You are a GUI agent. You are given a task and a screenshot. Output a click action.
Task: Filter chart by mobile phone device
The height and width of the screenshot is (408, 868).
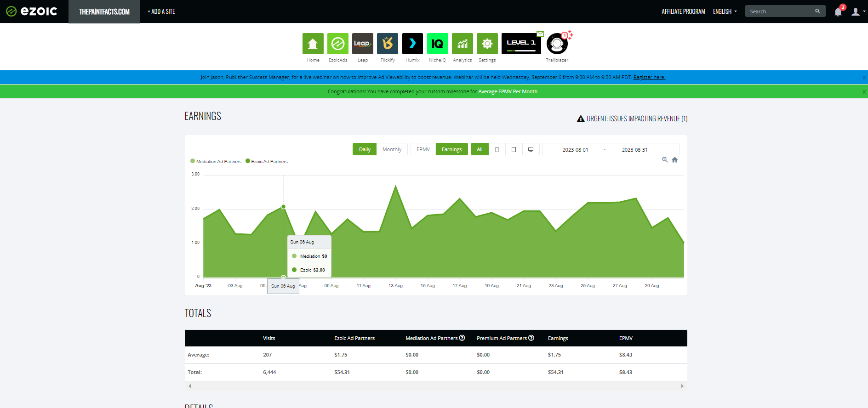[x=497, y=149]
